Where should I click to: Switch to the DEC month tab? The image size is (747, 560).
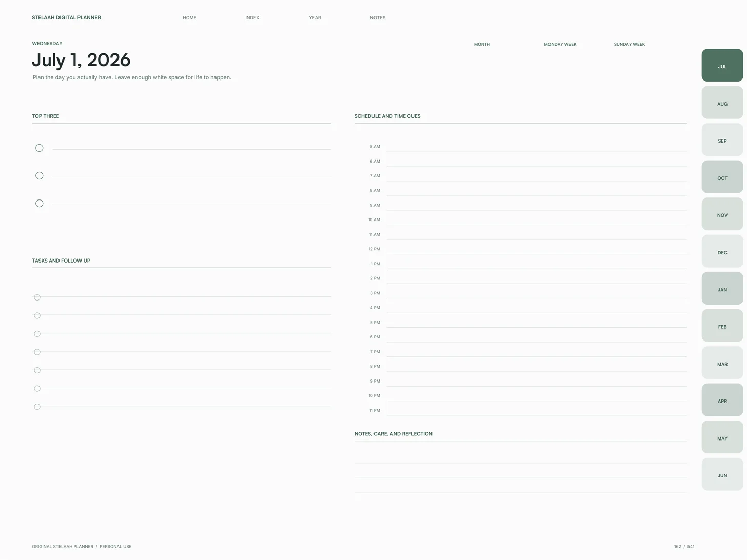pos(722,251)
